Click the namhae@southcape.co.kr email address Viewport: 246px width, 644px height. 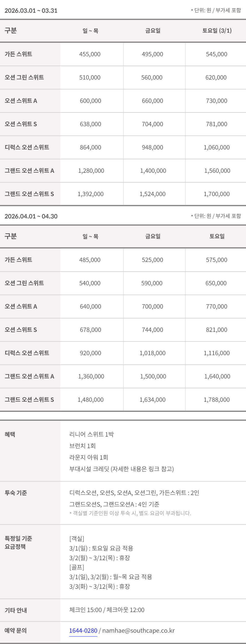coord(138,631)
